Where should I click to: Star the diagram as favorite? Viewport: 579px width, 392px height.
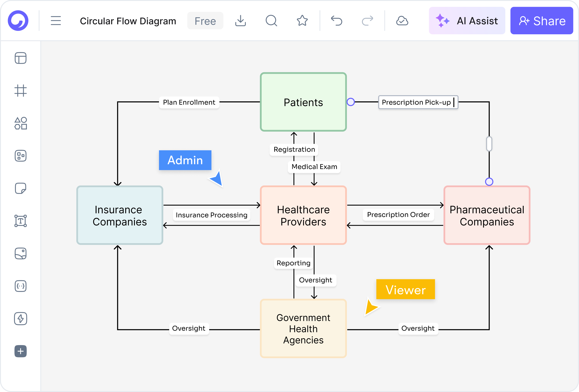tap(302, 21)
